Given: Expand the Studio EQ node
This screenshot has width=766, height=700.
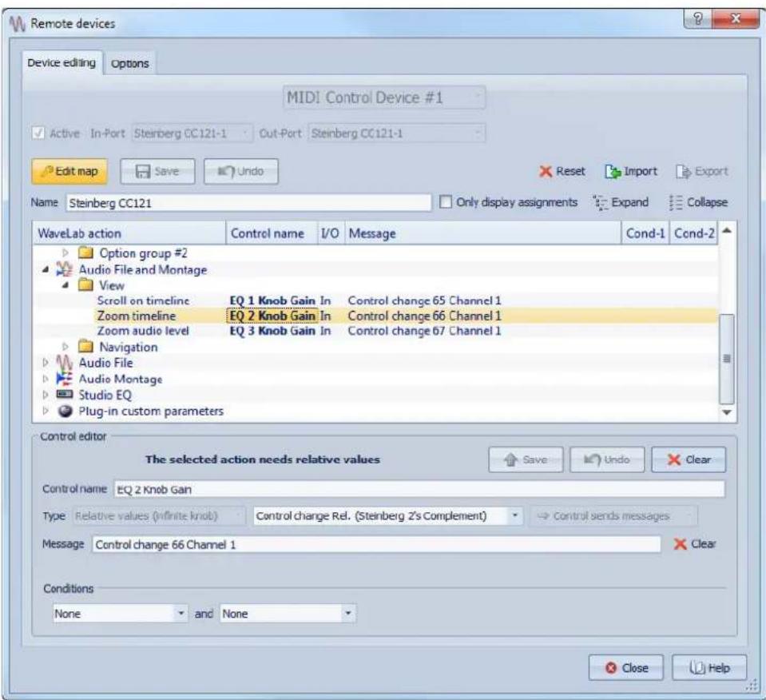Looking at the screenshot, I should (46, 395).
